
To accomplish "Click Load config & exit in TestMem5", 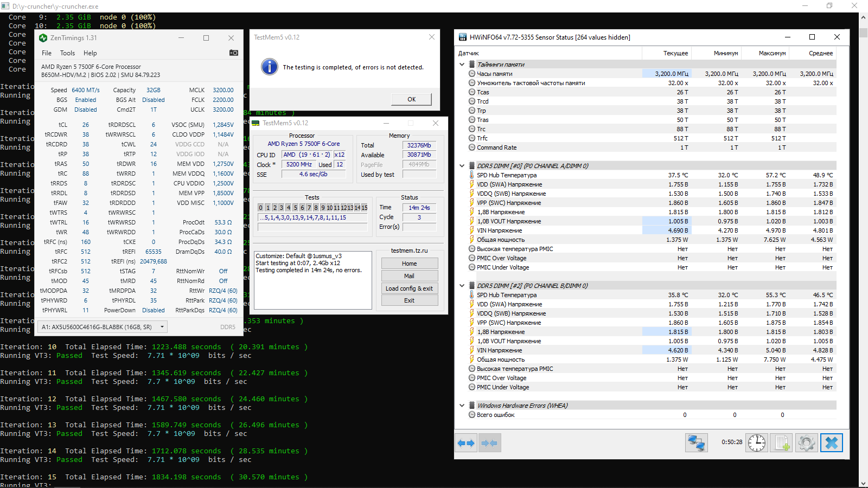I will coord(410,288).
